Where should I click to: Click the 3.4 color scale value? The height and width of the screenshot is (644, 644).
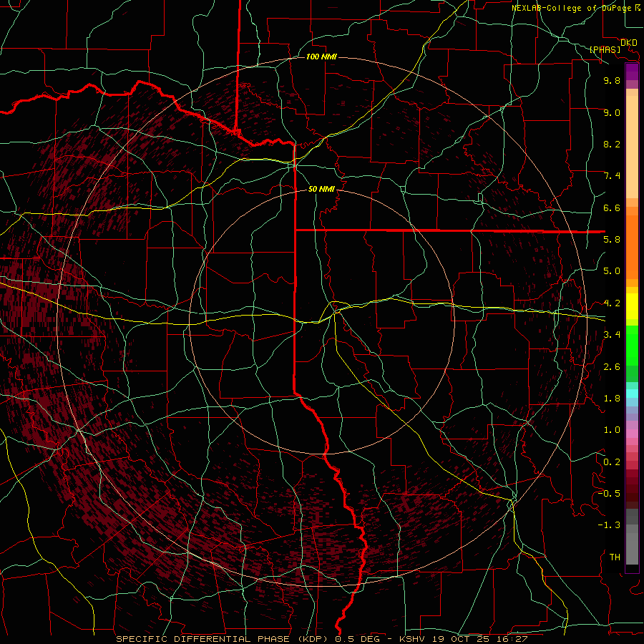(x=612, y=334)
